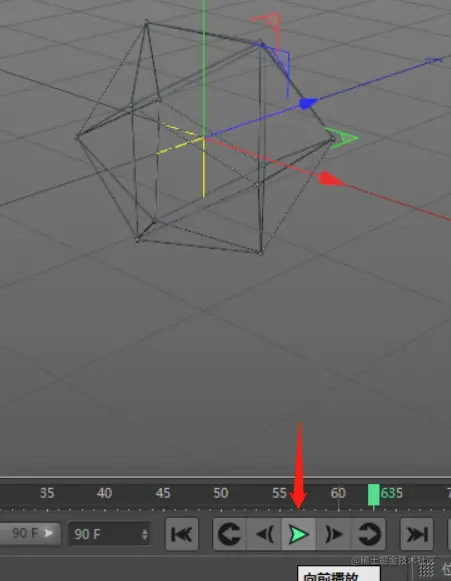Screen dimensions: 451x581
Task: Click the blue Z-axis arrow handle
Action: click(308, 103)
